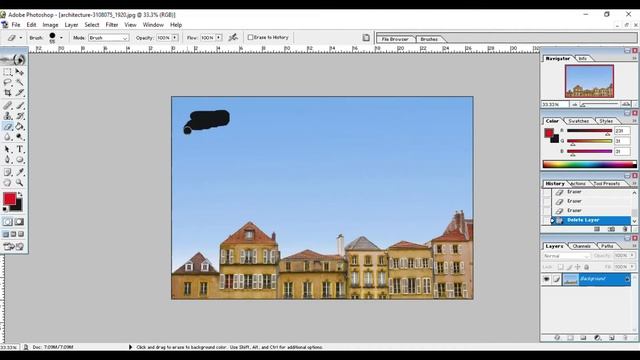
Task: Select the Type tool
Action: pos(20,149)
